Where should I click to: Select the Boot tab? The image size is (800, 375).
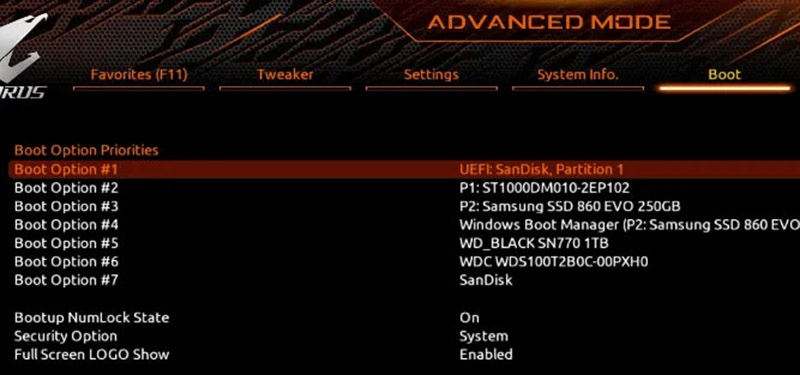coord(724,75)
